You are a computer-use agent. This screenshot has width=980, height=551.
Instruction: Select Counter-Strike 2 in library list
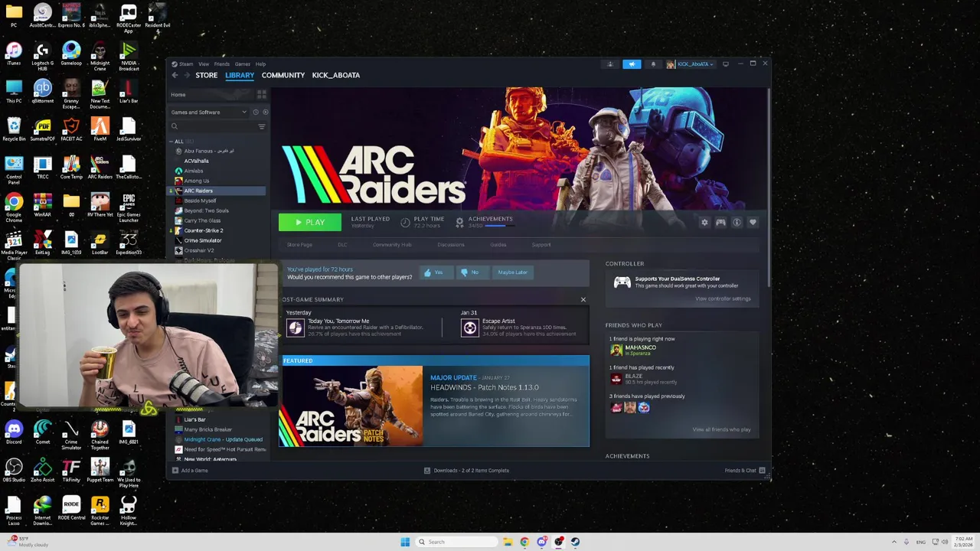pyautogui.click(x=203, y=230)
